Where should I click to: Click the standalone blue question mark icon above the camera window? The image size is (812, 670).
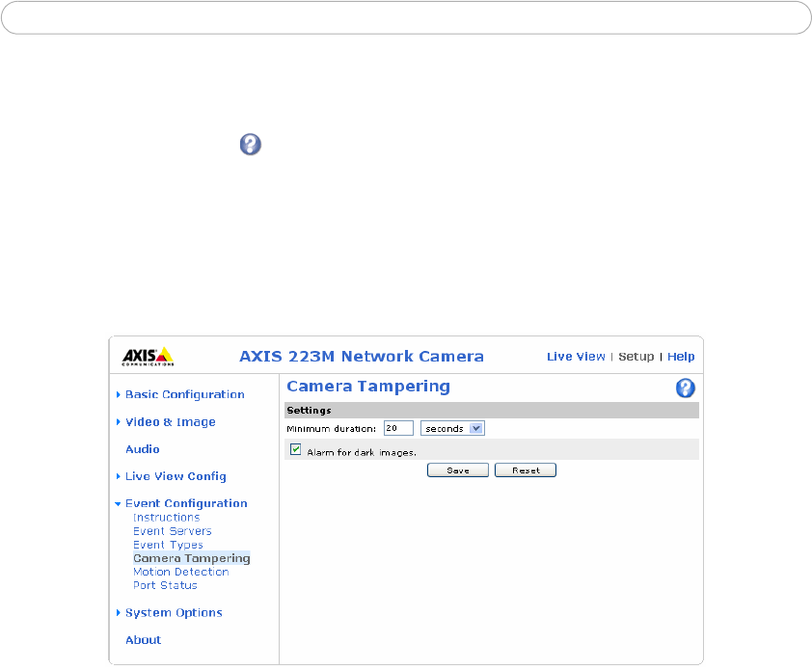[250, 145]
